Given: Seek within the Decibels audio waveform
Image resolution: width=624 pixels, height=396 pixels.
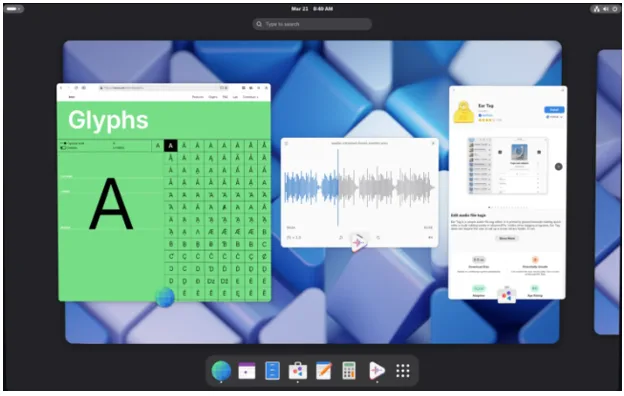Looking at the screenshot, I should pyautogui.click(x=359, y=187).
